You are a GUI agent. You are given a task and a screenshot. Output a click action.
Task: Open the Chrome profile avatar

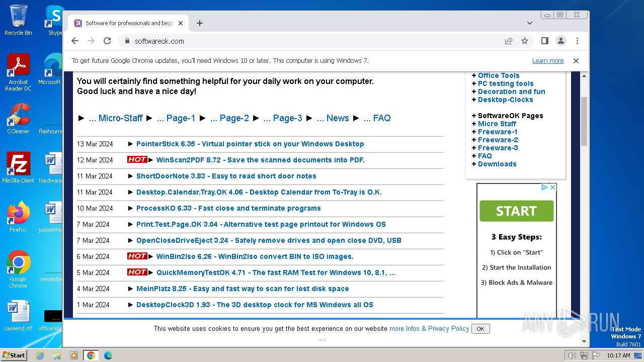[561, 41]
